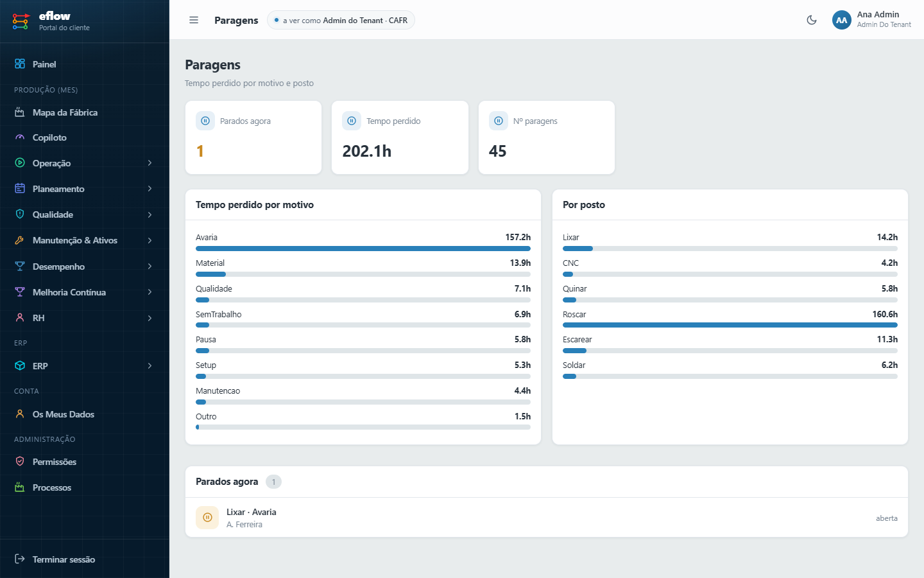Expand the ERP submenu chevron
This screenshot has height=578, width=924.
tap(150, 366)
